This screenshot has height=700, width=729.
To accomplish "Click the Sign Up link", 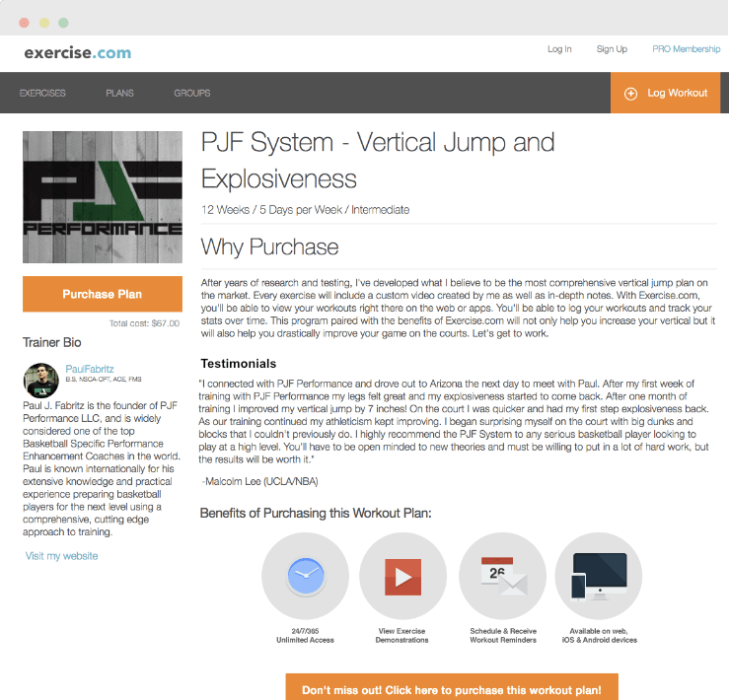I will coord(612,49).
